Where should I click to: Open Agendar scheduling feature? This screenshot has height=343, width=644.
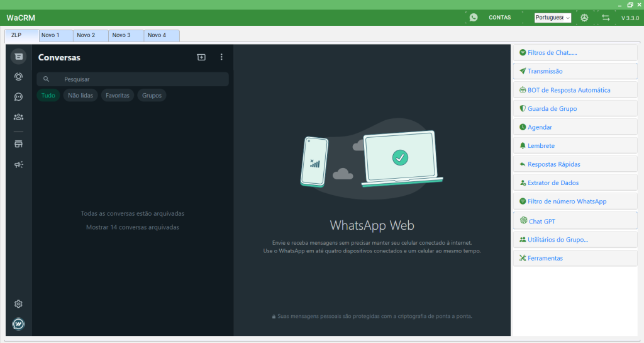(x=575, y=127)
